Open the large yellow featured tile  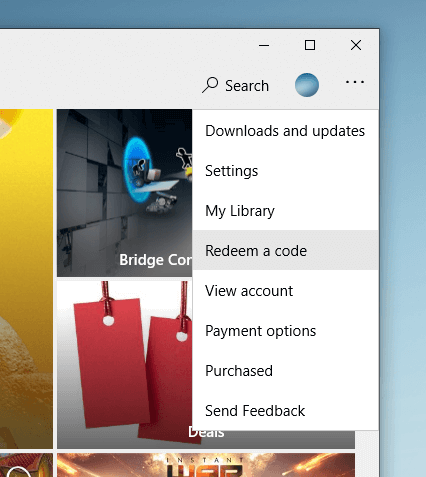(x=26, y=279)
